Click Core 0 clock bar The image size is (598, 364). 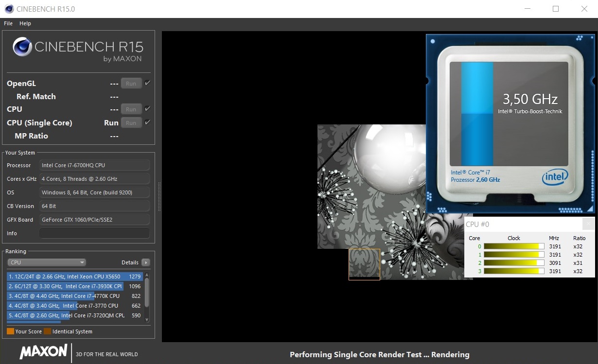(514, 246)
